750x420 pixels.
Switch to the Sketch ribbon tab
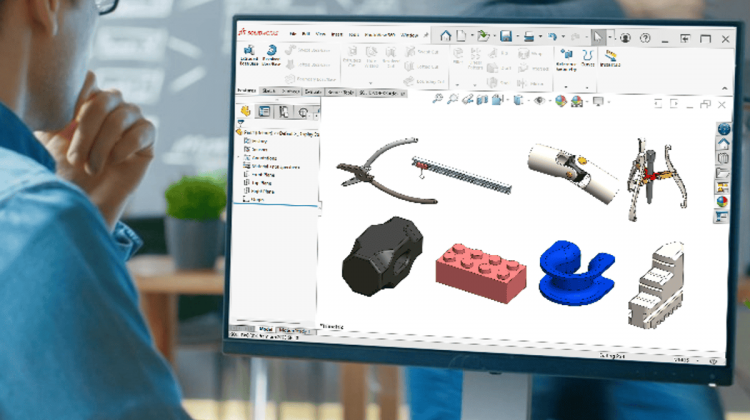click(x=269, y=91)
